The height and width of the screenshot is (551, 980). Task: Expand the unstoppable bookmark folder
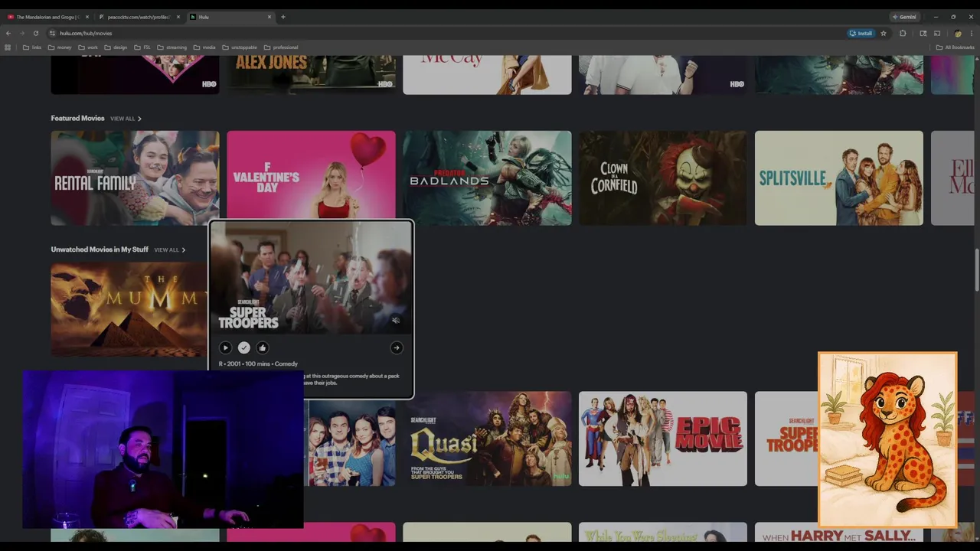point(240,47)
